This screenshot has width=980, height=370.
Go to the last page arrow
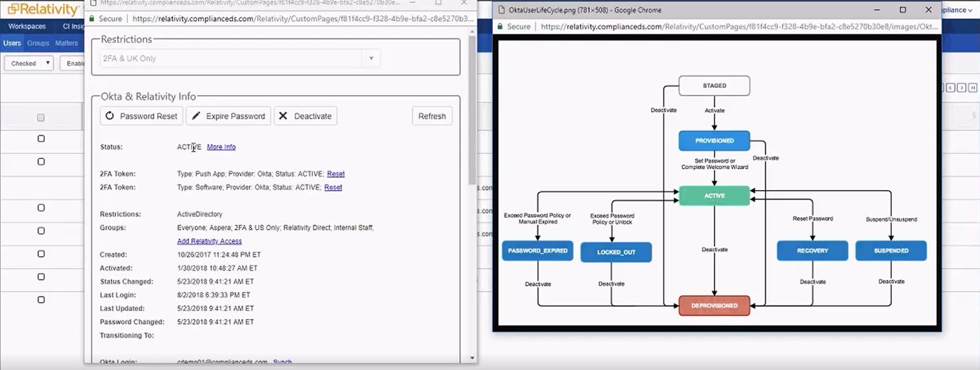[x=972, y=87]
